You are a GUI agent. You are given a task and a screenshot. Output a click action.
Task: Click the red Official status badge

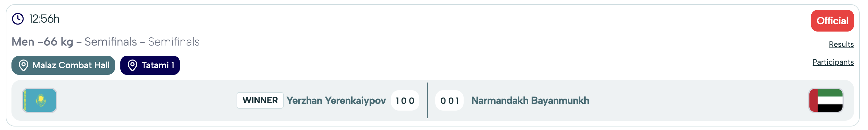pyautogui.click(x=832, y=21)
